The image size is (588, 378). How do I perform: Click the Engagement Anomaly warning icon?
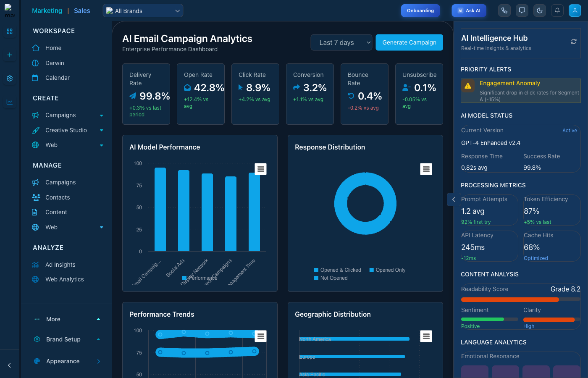pyautogui.click(x=468, y=86)
